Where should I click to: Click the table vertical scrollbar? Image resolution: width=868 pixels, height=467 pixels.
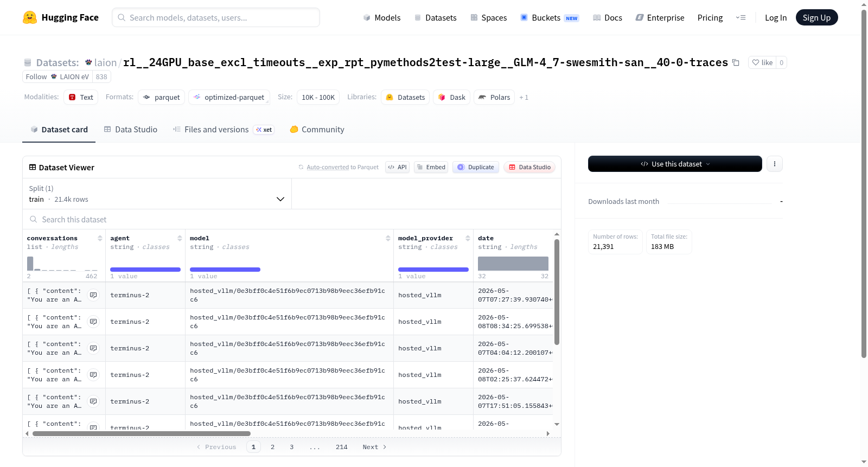coord(557,292)
